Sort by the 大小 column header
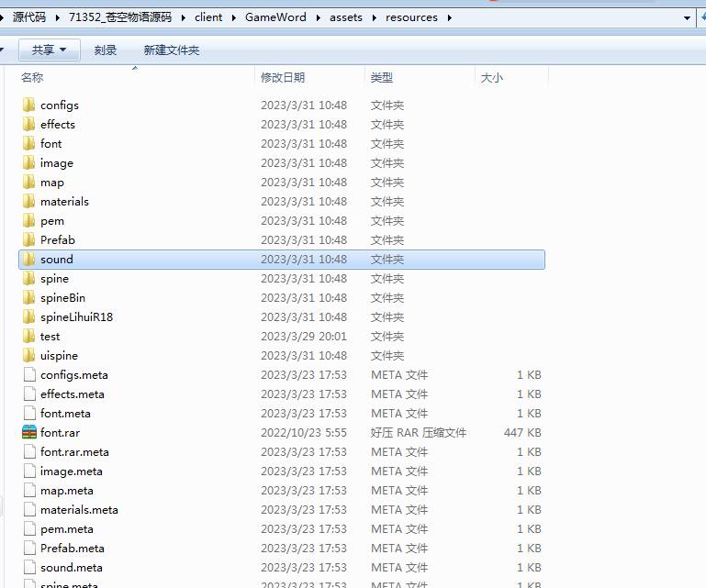 point(491,78)
